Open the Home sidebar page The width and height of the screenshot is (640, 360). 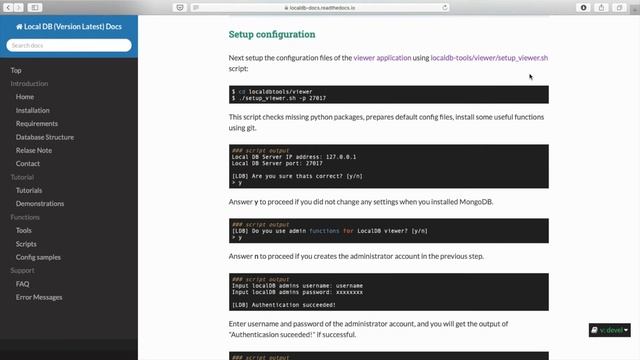point(25,97)
